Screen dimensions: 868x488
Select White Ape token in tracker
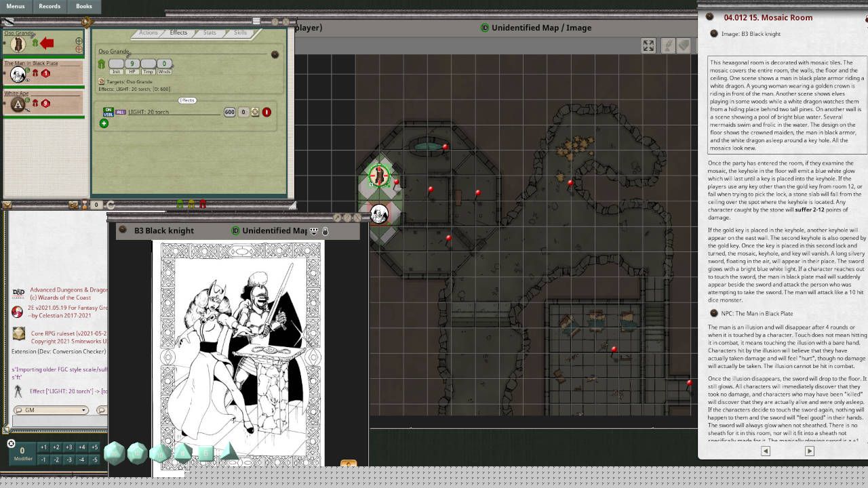tap(18, 104)
